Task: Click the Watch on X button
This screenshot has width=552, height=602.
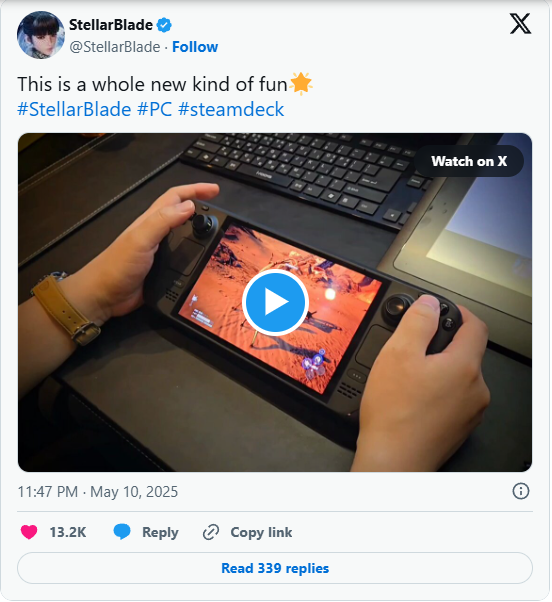Action: (x=469, y=161)
